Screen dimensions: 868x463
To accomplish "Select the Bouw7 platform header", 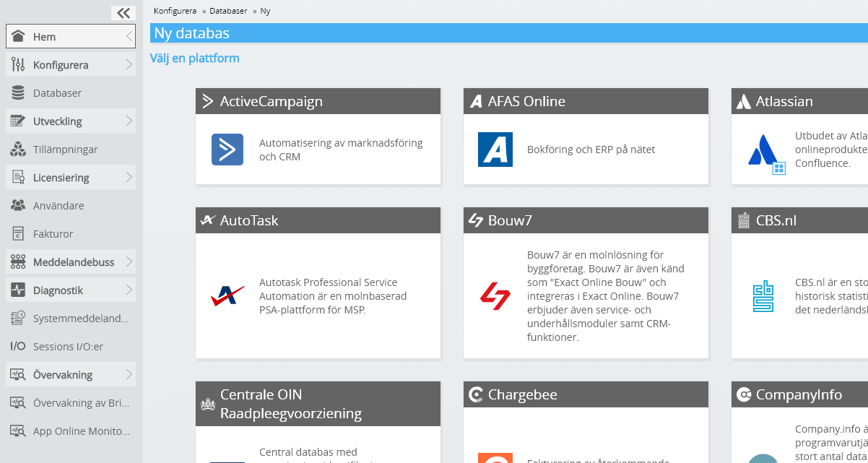I will pos(586,220).
